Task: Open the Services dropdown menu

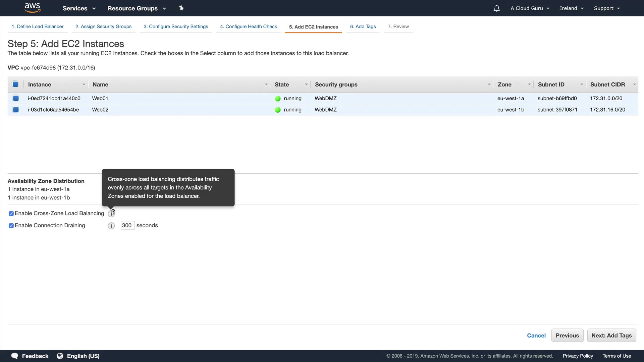Action: 79,8
